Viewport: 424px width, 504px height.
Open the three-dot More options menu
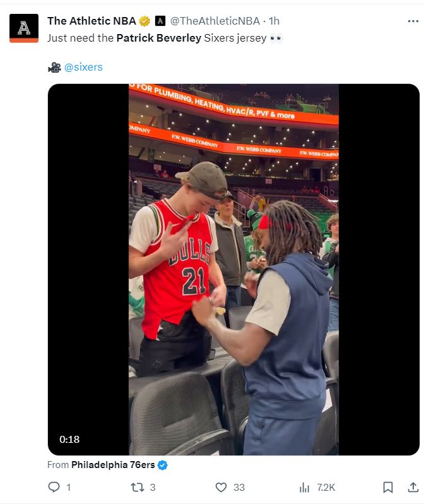tap(413, 21)
